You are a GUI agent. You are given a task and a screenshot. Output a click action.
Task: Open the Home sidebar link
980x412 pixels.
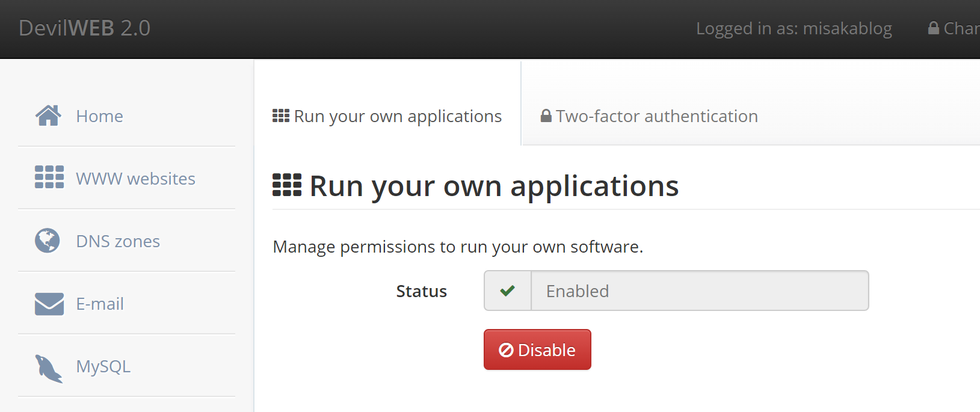tap(100, 116)
